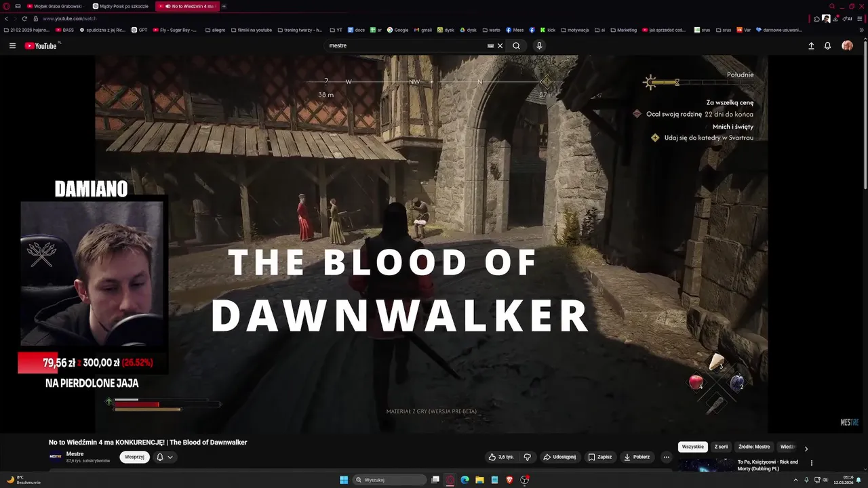Open Opera AI assistant button

click(x=848, y=19)
